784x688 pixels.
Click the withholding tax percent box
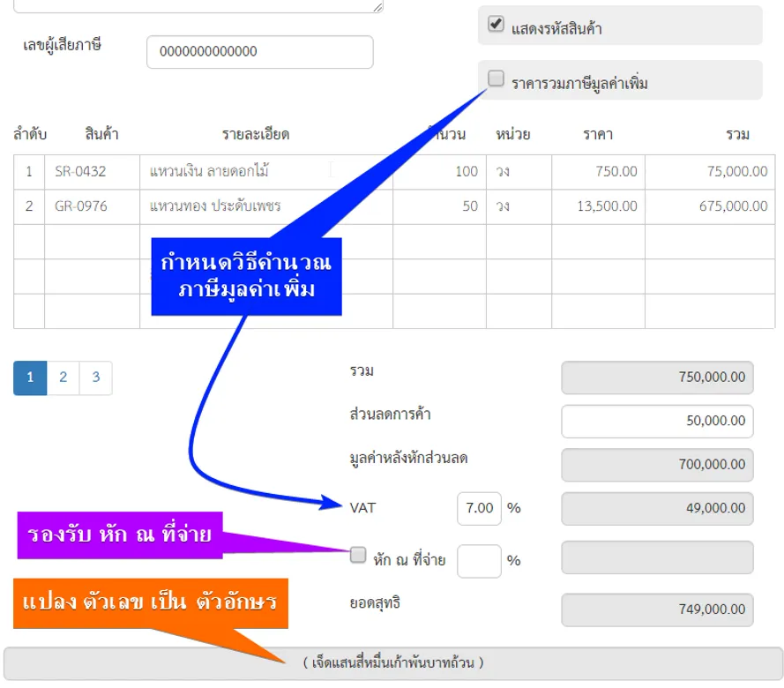tap(479, 561)
